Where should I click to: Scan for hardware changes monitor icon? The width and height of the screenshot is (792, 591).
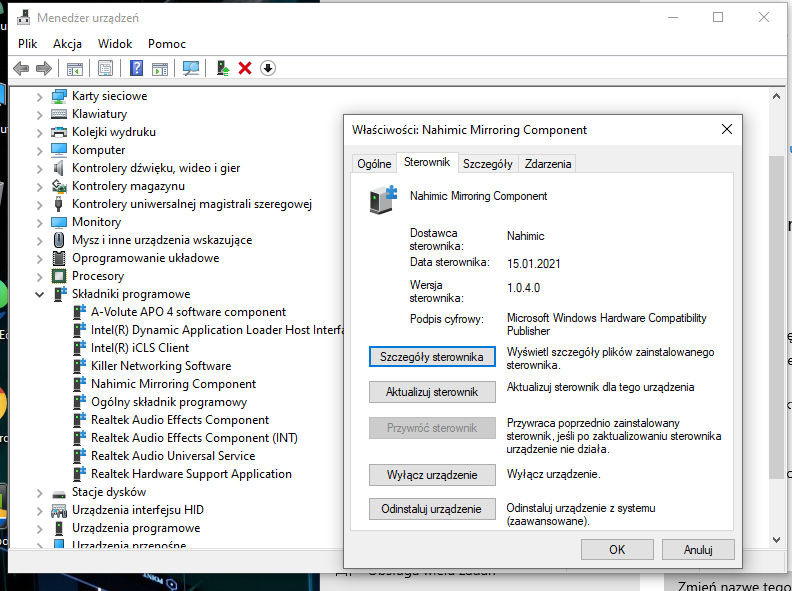191,68
